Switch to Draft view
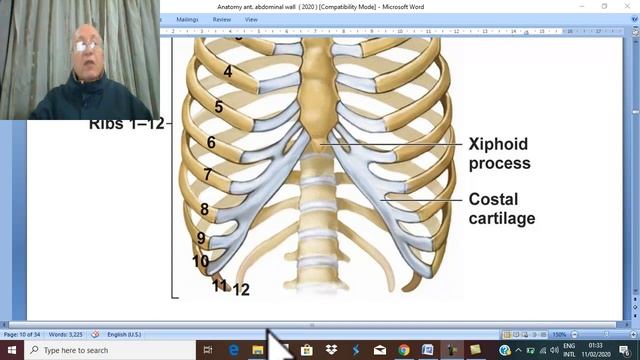The width and height of the screenshot is (640, 360). coord(543,335)
